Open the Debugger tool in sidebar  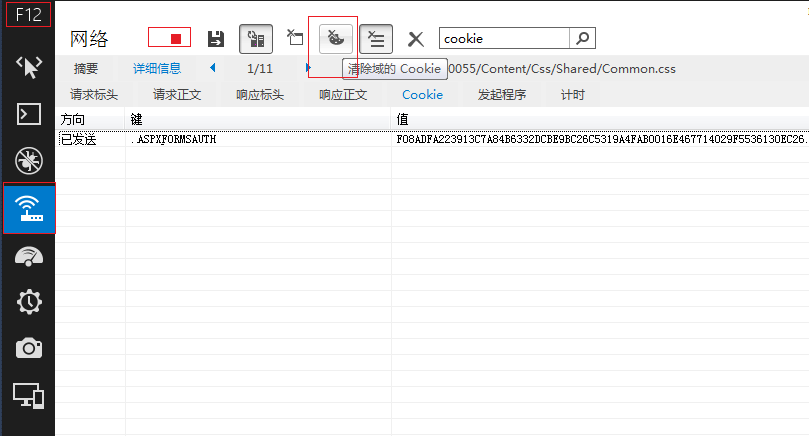[29, 160]
